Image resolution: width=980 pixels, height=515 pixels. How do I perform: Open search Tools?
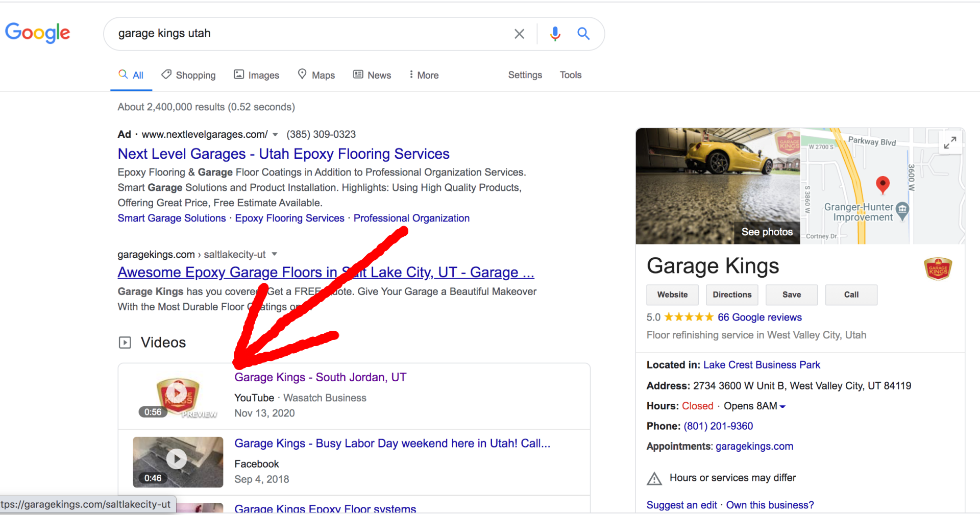[571, 75]
